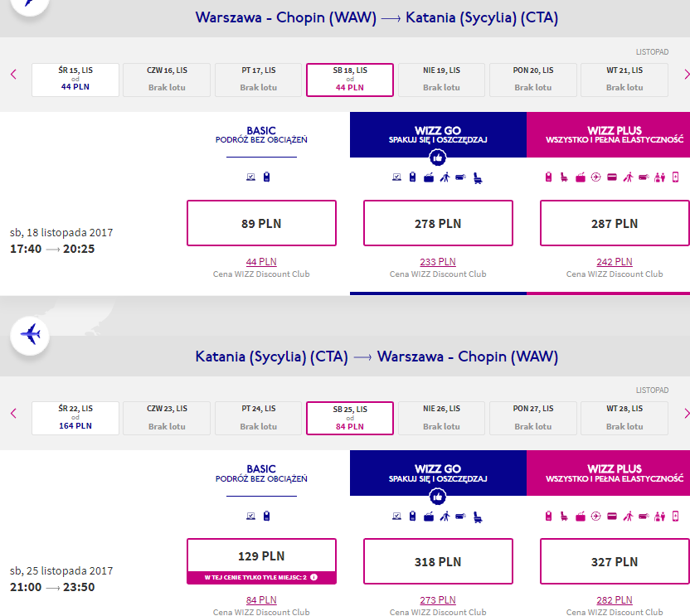Screen dimensions: 690x616
Task: Select outbound date NIE 19, LIS
Action: [x=441, y=80]
